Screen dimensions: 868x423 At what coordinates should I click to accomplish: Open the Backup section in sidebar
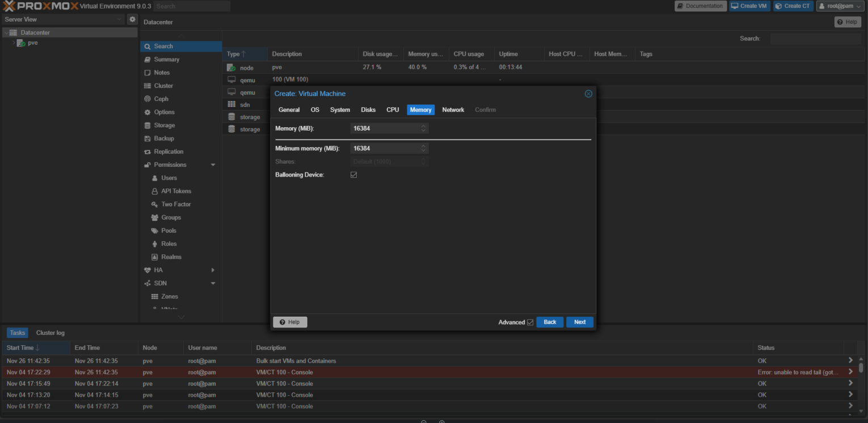(x=163, y=139)
